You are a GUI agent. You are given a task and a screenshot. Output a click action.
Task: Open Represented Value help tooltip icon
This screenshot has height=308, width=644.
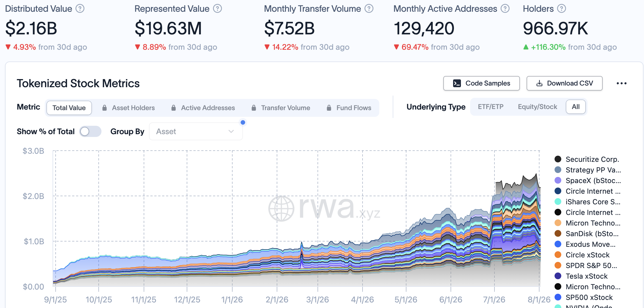(x=217, y=9)
